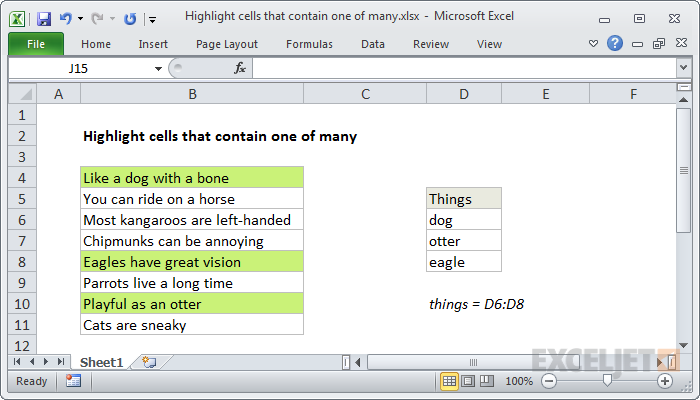Open the Review tab

(x=431, y=44)
